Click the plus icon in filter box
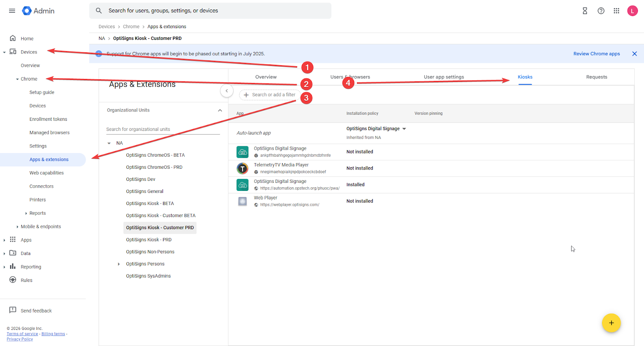 [246, 95]
